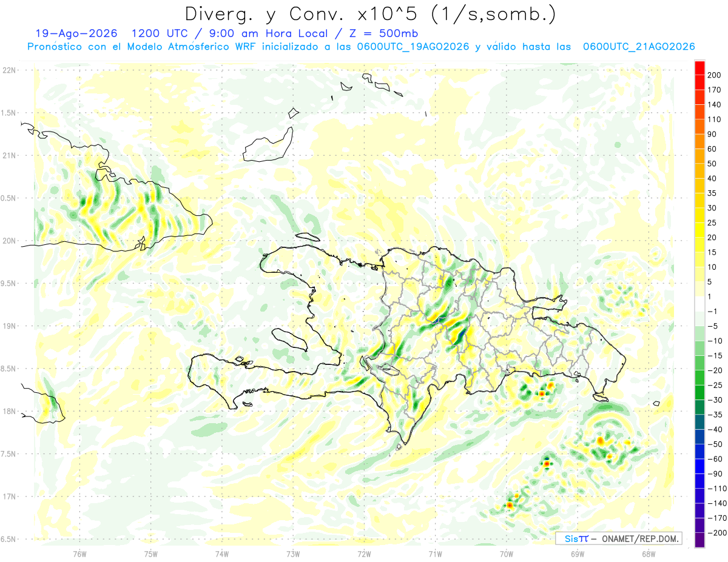Screen dimensions: 728x562
Task: Click the 19N latitude axis label
Action: 9,326
